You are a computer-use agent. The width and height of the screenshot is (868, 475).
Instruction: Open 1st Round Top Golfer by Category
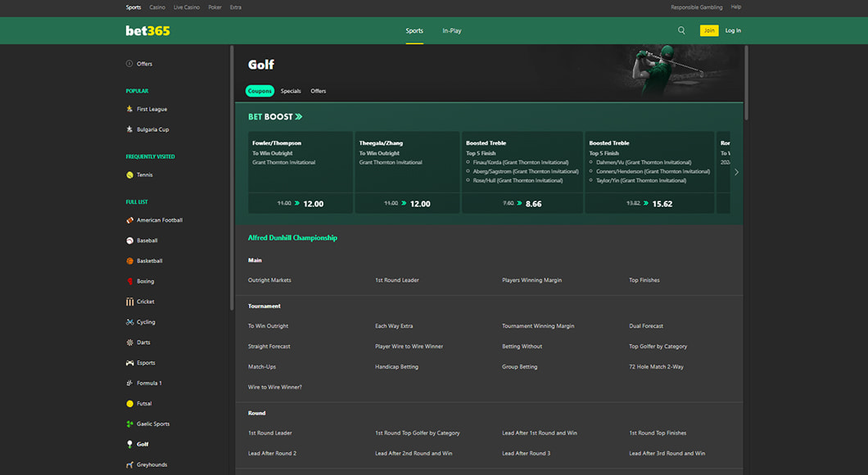[418, 433]
